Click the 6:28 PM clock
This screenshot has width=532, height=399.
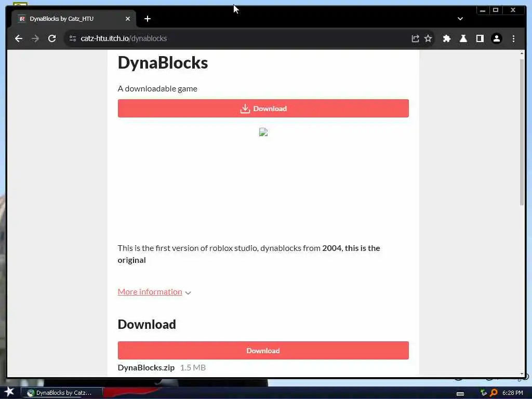click(x=513, y=393)
